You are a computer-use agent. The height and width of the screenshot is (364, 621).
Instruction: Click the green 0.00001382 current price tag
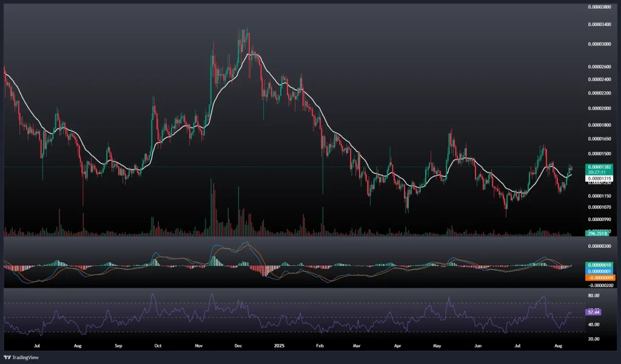pyautogui.click(x=597, y=166)
